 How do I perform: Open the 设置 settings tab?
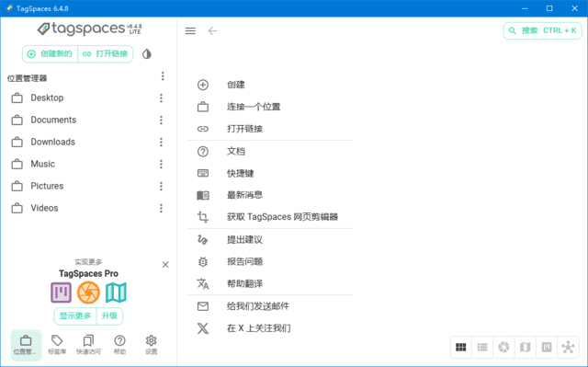pyautogui.click(x=151, y=345)
